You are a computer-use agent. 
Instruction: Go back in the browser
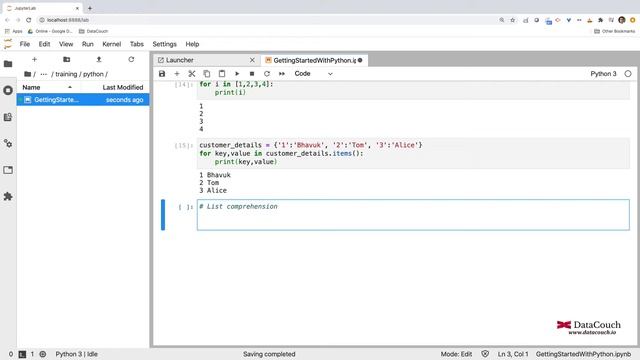click(x=7, y=20)
